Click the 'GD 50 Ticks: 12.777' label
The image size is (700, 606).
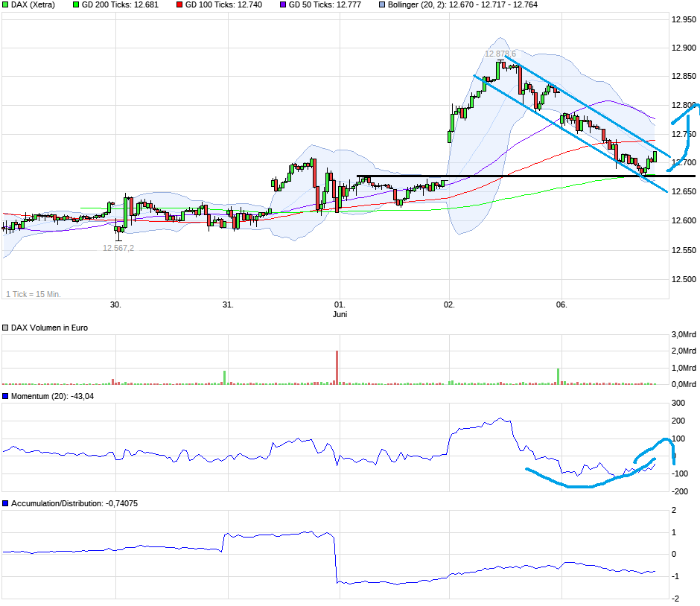[325, 5]
